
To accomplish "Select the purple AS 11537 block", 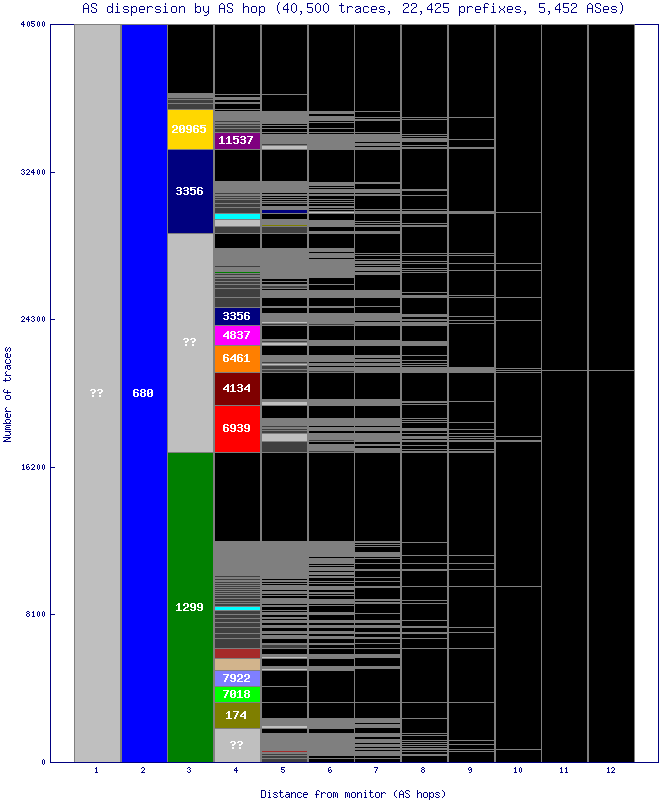I will 236,141.
